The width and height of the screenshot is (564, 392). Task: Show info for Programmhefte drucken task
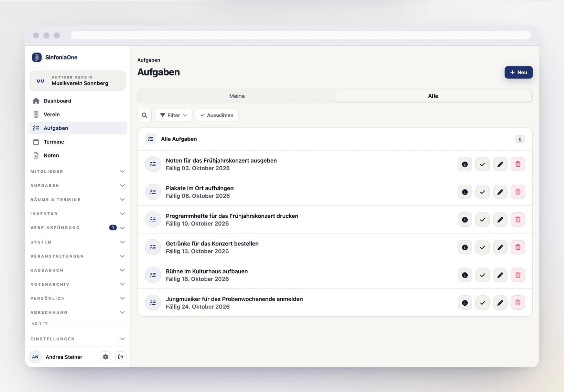tap(465, 220)
